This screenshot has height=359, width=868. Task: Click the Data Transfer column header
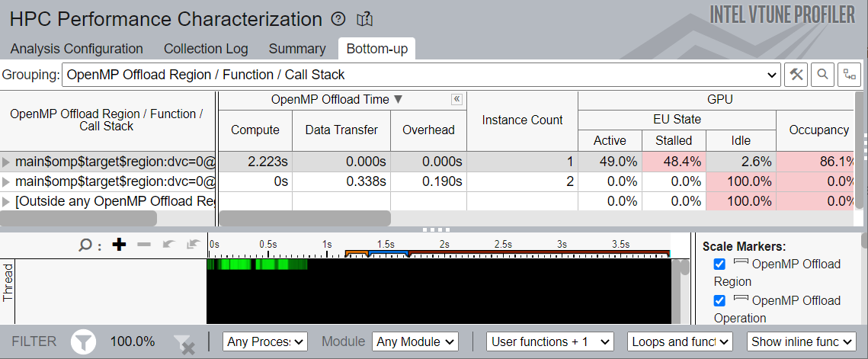[341, 130]
